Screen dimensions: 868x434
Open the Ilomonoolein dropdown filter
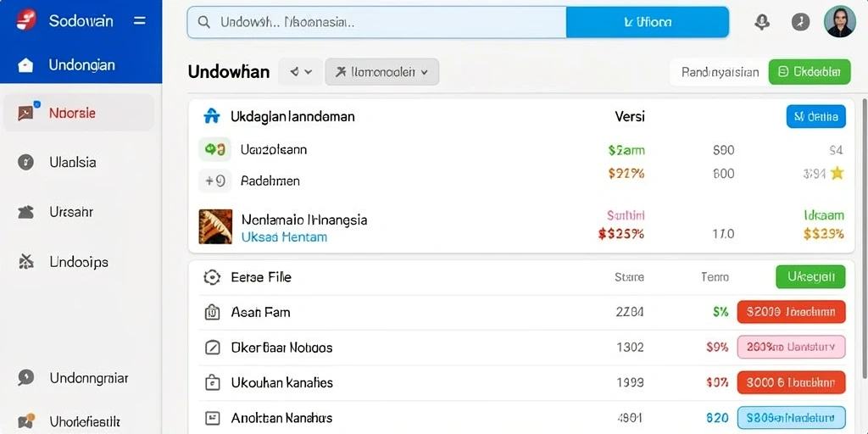[x=382, y=72]
